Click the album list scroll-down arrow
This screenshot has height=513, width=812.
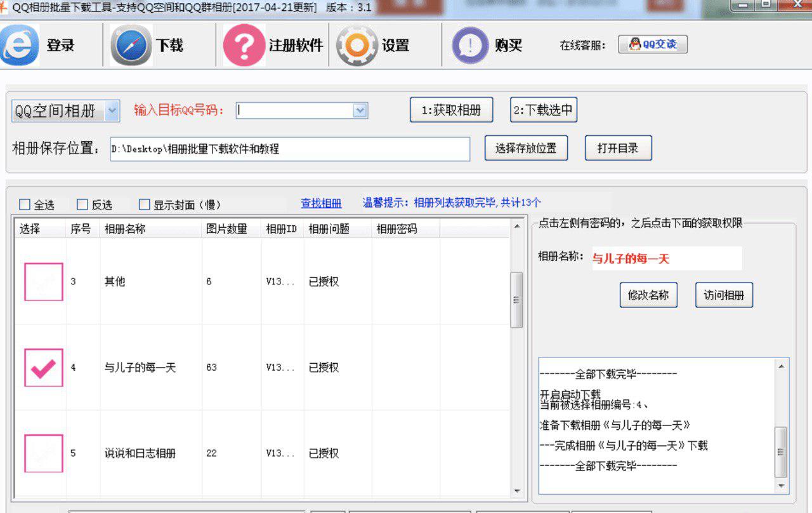[x=516, y=491]
